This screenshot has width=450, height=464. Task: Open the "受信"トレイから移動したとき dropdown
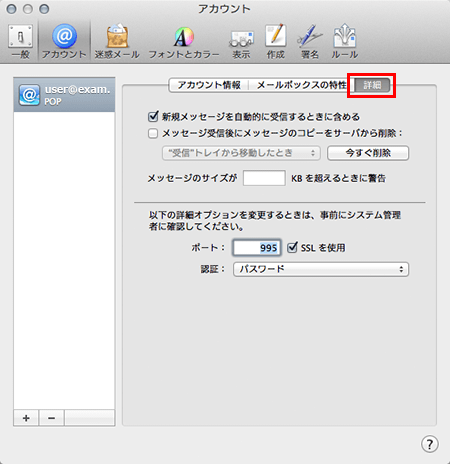click(241, 153)
